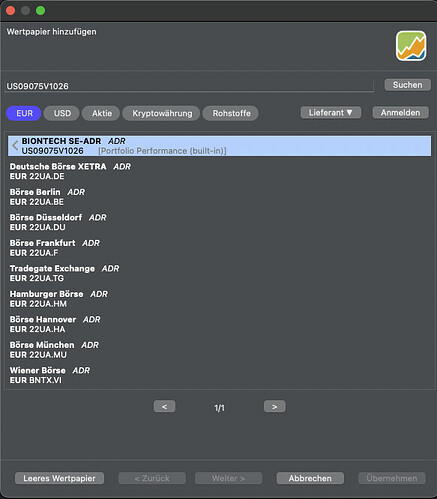Viewport: 437px width, 499px height.
Task: Go to previous results page arrow
Action: (164, 407)
